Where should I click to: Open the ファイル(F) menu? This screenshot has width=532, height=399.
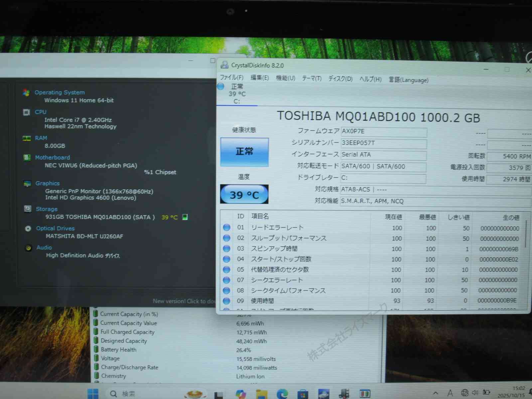point(231,77)
